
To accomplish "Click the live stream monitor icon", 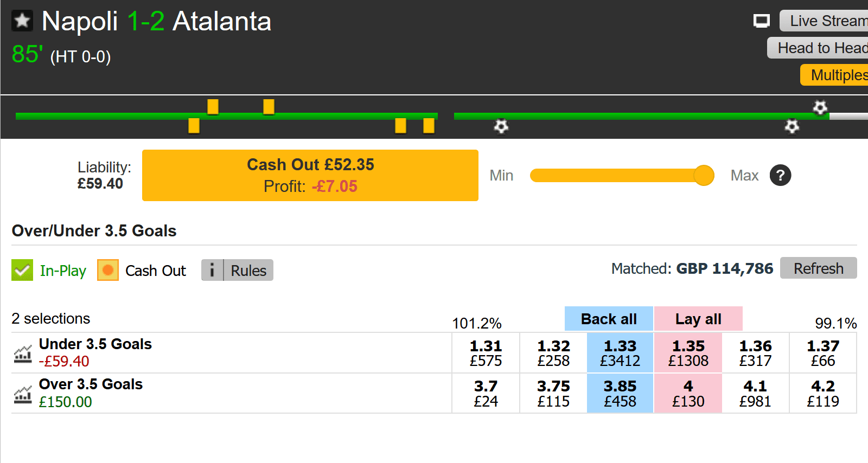I will pyautogui.click(x=762, y=21).
